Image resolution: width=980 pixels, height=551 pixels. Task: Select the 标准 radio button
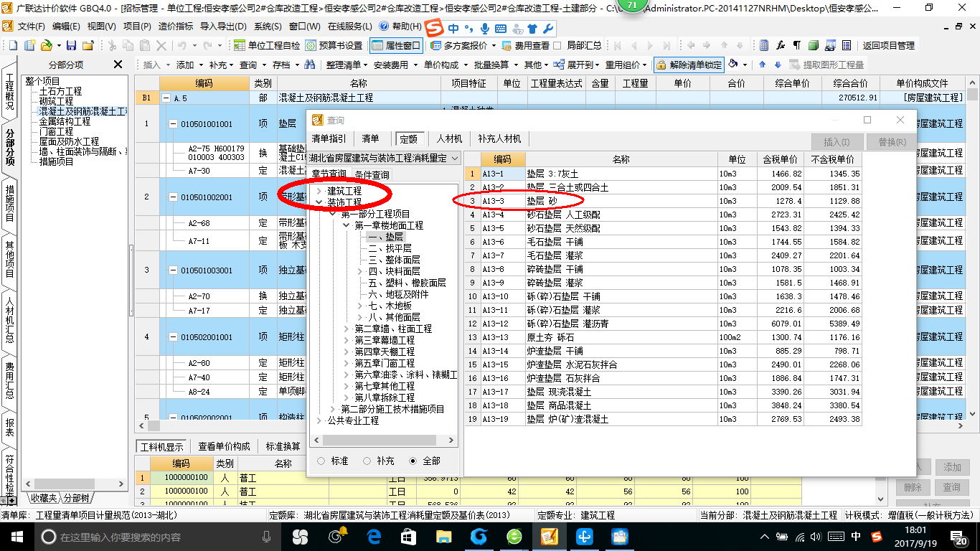[x=321, y=461]
